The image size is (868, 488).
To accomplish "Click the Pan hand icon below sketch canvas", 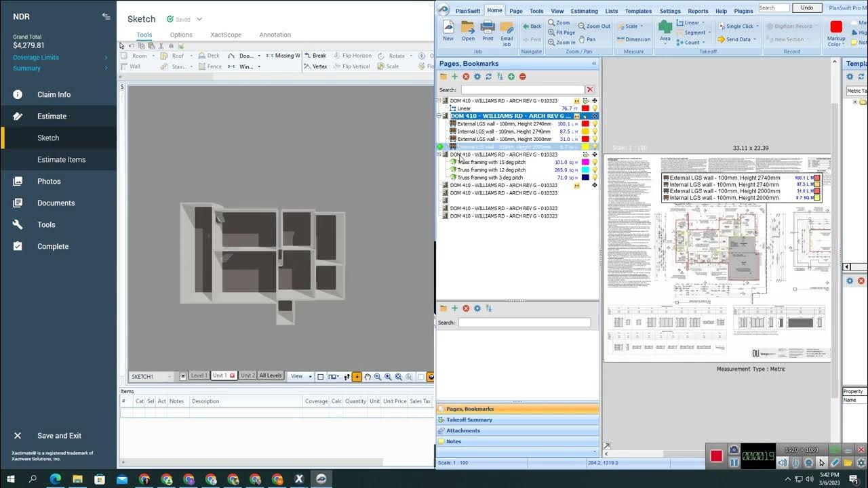I will [368, 377].
